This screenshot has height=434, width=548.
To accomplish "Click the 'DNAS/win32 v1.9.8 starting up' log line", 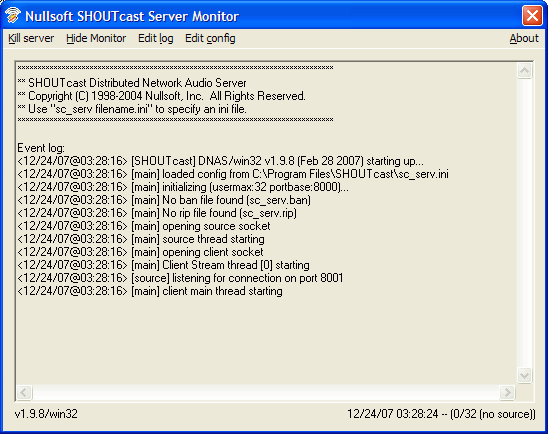I will click(221, 161).
